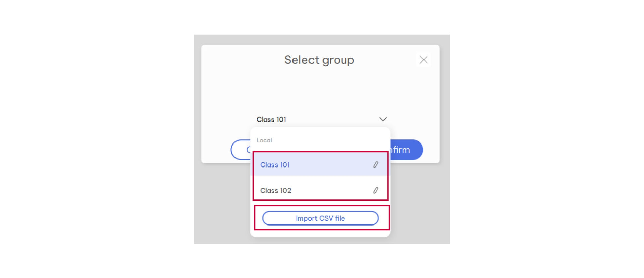Edit the Class 101 group
Viewport: 644px width, 278px height.
pos(375,165)
